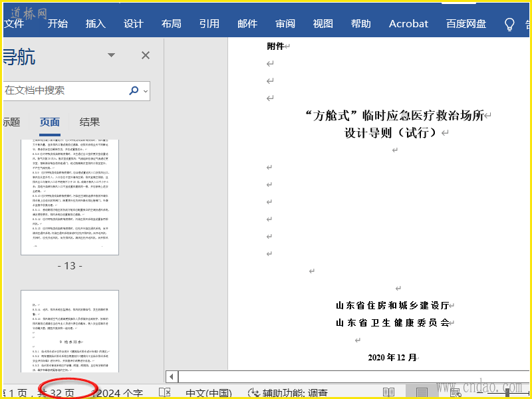Viewport: 532px width, 399px height.
Task: Open the 插入 ribbon tab
Action: tap(95, 23)
